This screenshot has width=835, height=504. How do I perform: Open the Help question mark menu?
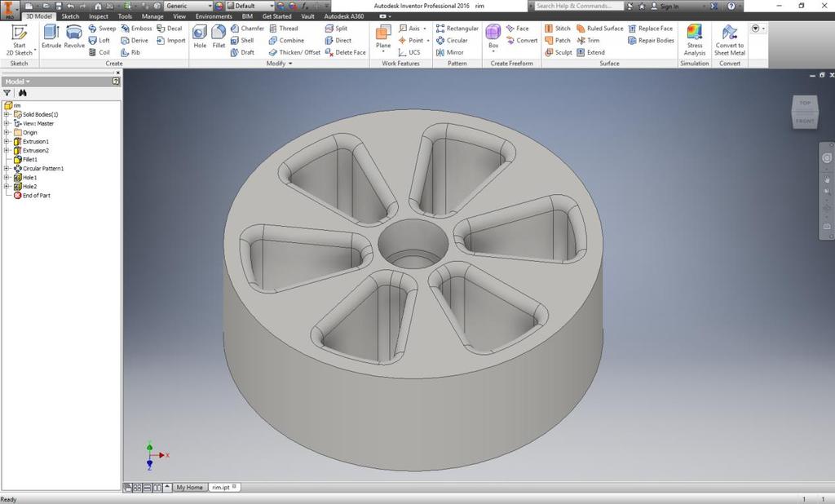coord(731,6)
